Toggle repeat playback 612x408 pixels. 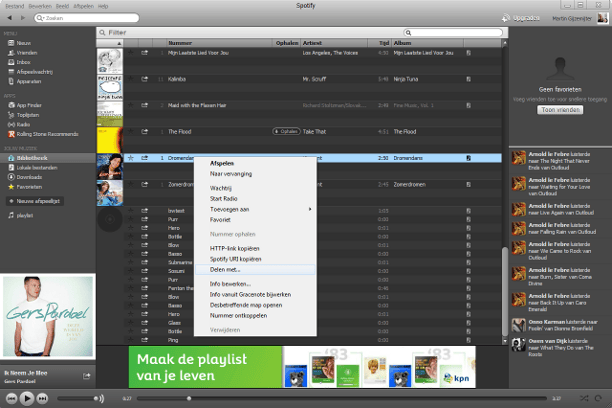(x=598, y=398)
